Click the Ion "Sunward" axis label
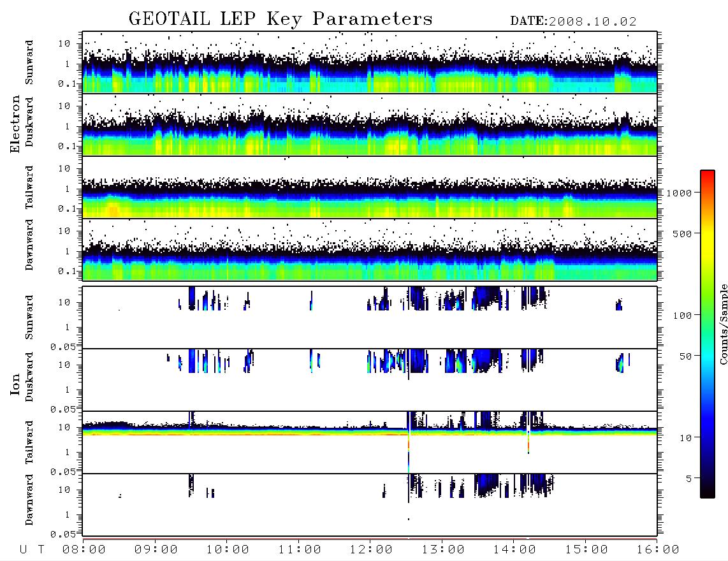 pos(29,317)
